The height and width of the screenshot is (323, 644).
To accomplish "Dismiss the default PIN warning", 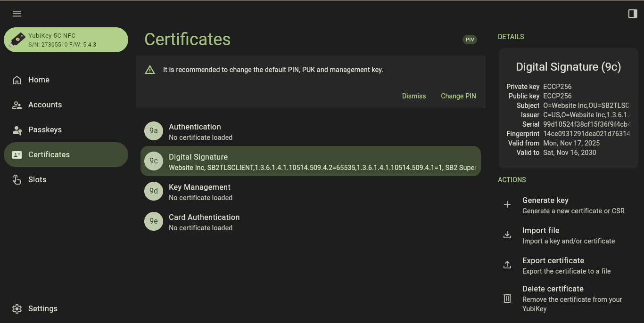I will pos(413,96).
